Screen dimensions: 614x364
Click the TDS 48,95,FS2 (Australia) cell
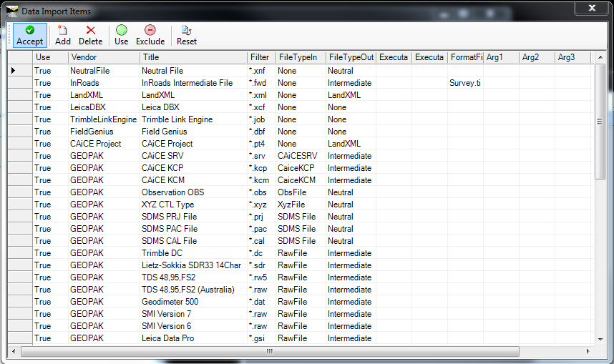[193, 289]
